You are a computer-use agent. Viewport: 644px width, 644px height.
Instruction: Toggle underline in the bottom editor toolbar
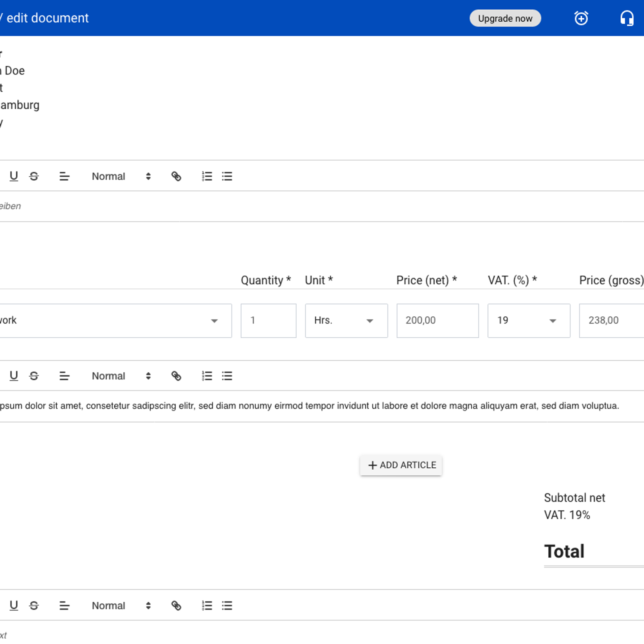coord(14,606)
